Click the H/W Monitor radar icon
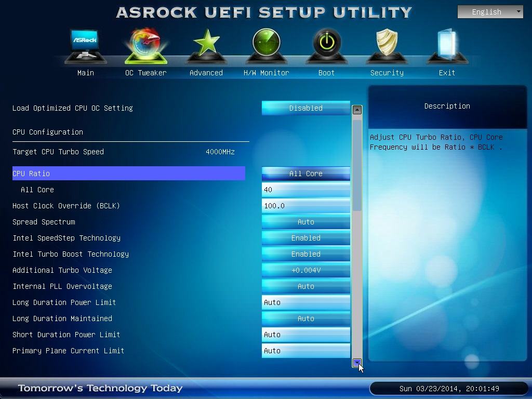532x399 pixels. (x=267, y=46)
